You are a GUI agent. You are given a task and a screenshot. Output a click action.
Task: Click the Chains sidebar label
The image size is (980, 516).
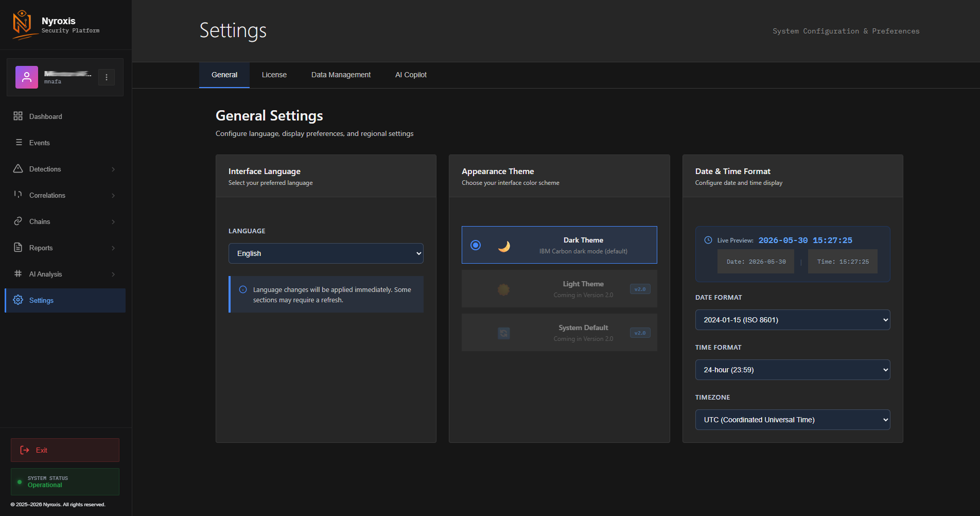[40, 221]
